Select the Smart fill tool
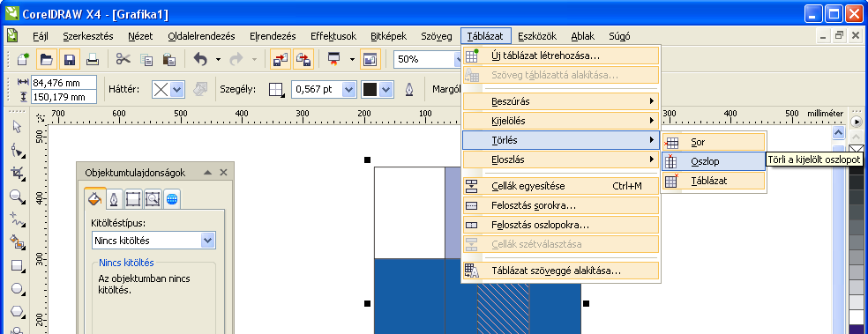 [x=17, y=242]
